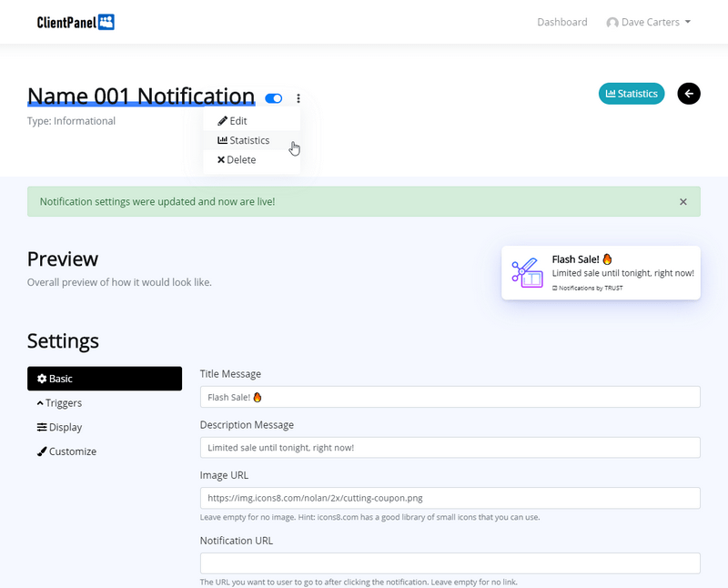Image resolution: width=728 pixels, height=588 pixels.
Task: Focus the Description Message input field
Action: point(450,448)
